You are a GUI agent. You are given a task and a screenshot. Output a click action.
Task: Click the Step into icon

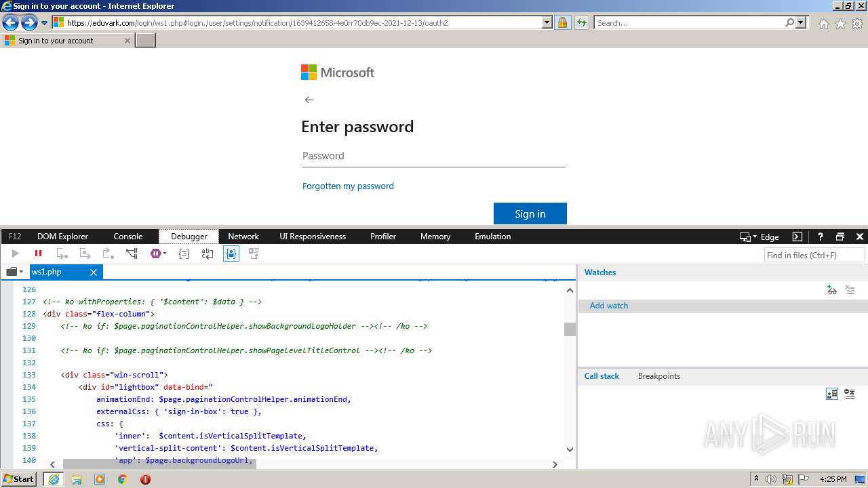[62, 253]
